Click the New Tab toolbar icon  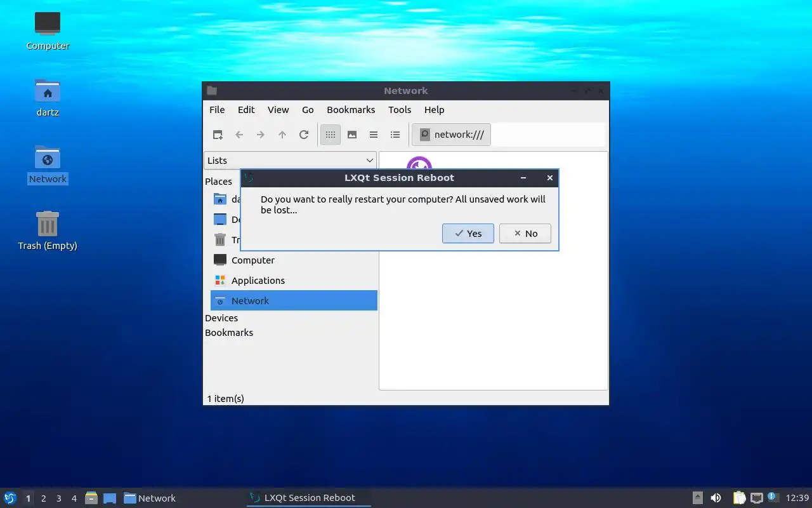click(218, 135)
